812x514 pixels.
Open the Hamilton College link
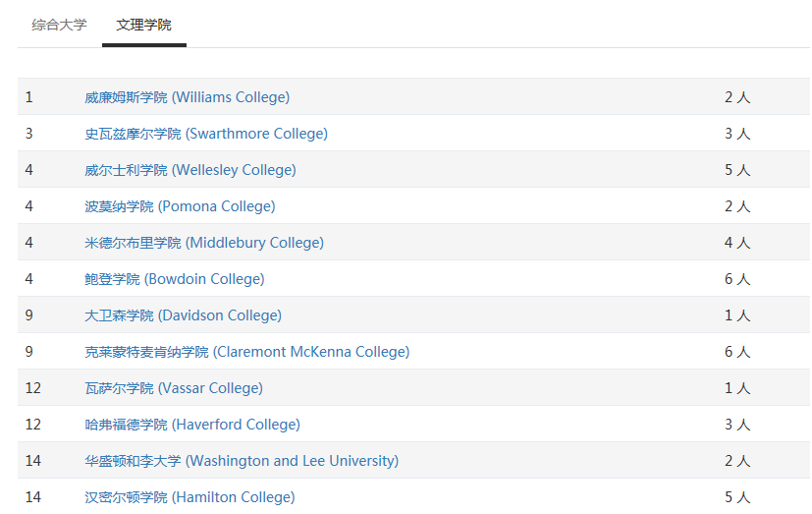189,496
